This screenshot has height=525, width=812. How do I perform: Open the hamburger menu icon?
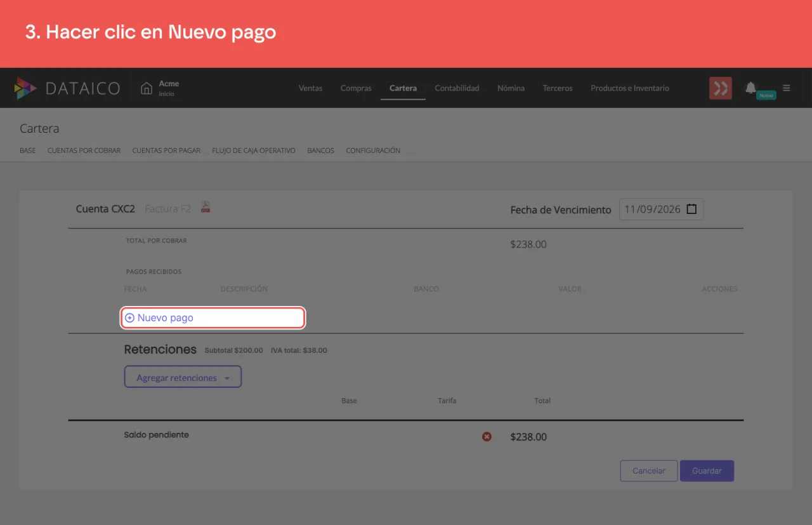click(x=787, y=88)
